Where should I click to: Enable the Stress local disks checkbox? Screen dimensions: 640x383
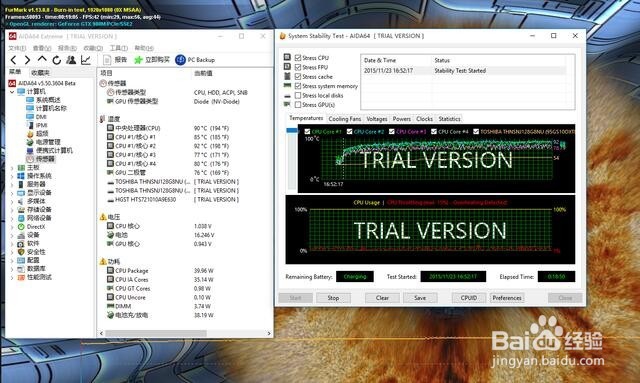298,96
